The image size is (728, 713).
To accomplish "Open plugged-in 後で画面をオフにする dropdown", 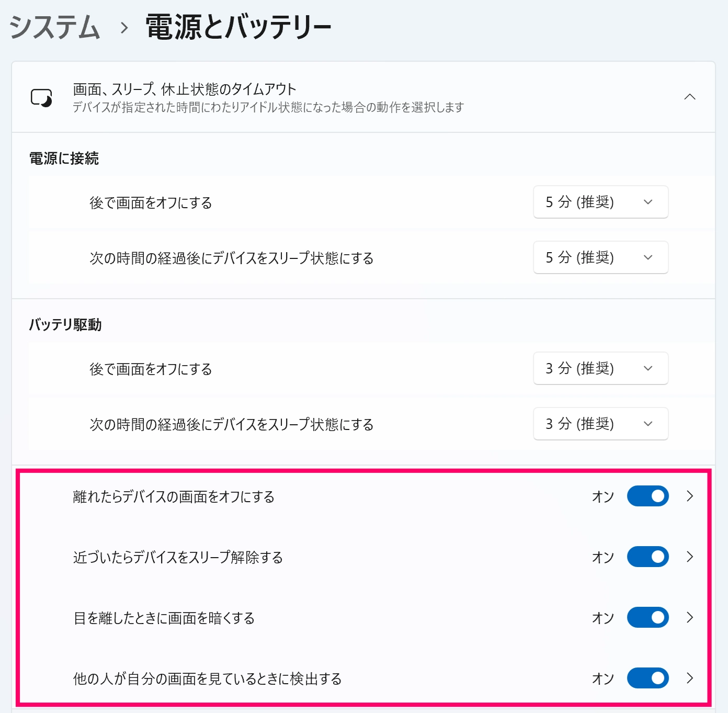I will (x=600, y=202).
